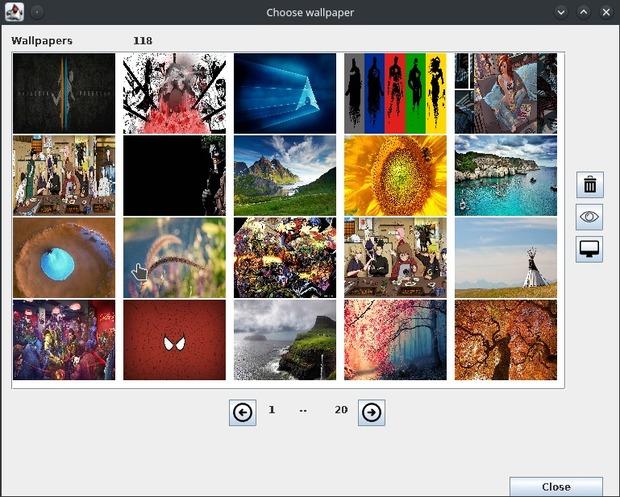
Task: Select the sunflower wallpaper thumbnail
Action: pyautogui.click(x=395, y=176)
